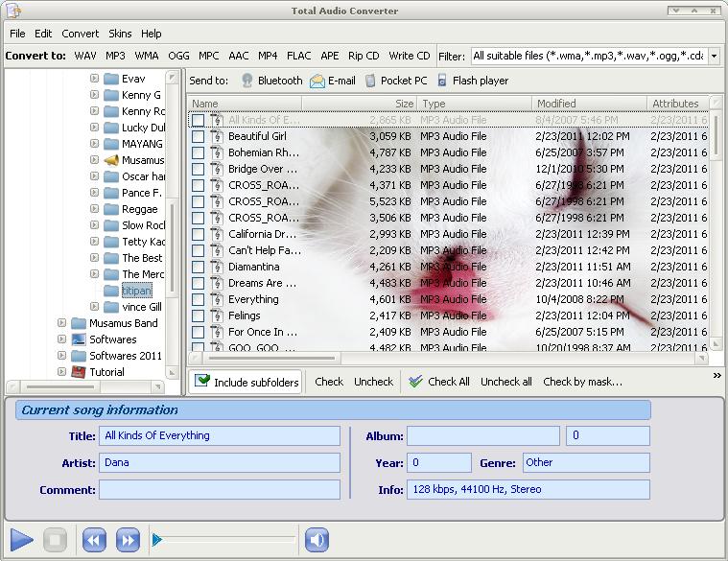Open the File menu
The image size is (728, 561).
click(x=17, y=34)
